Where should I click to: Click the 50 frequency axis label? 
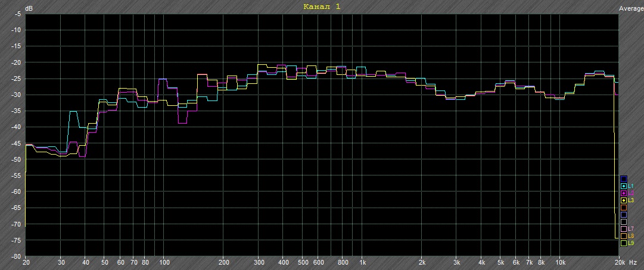coord(104,262)
